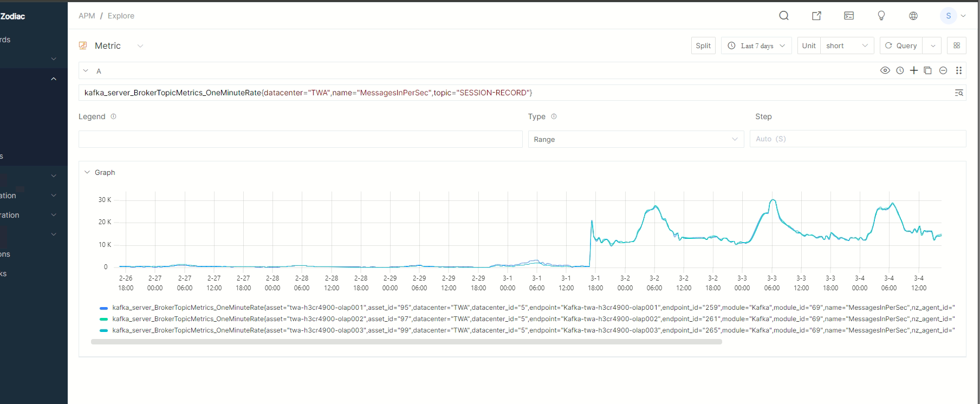Duplicate query A with the copy icon
980x404 pixels.
(927, 70)
